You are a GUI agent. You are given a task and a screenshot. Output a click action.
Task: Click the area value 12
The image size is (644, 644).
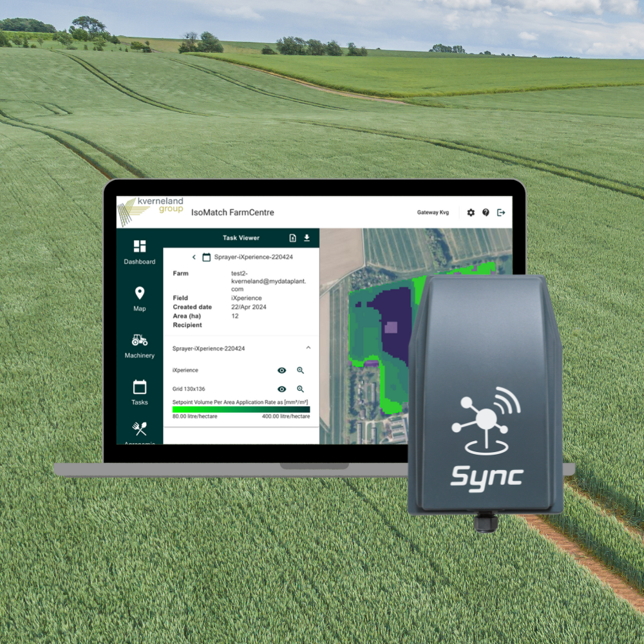pos(235,316)
